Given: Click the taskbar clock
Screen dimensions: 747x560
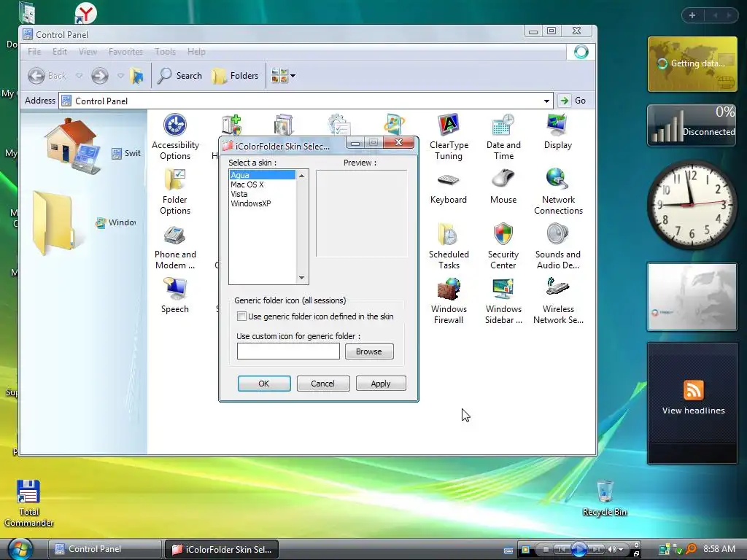Looking at the screenshot, I should (x=719, y=548).
